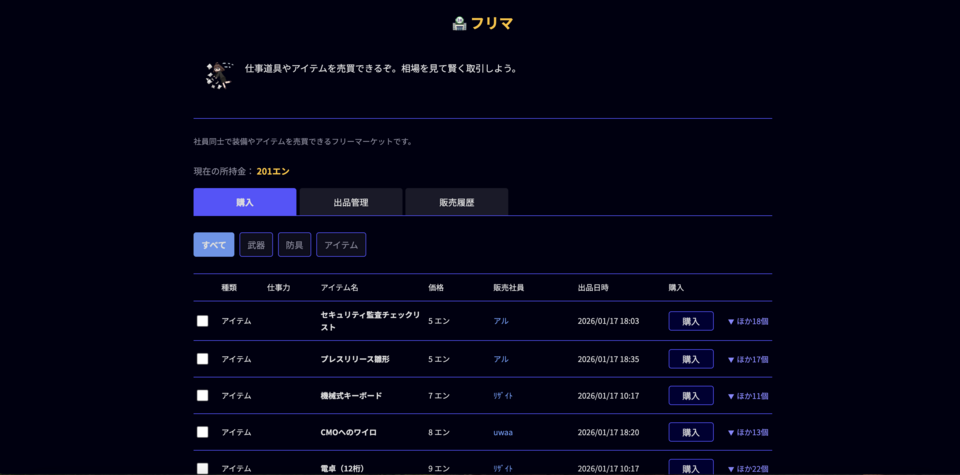Click the フリマ shop icon in the title

pyautogui.click(x=459, y=23)
